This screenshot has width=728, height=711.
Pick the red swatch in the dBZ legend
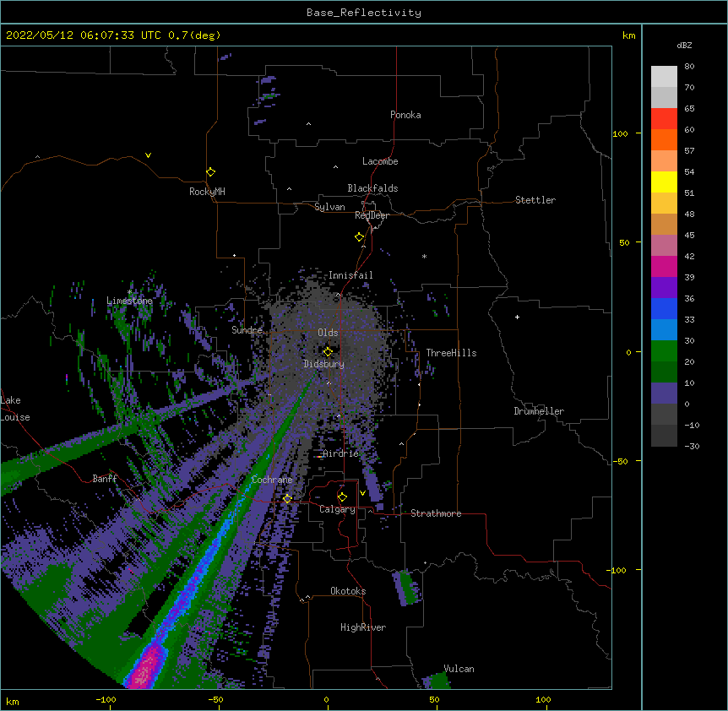coord(664,119)
